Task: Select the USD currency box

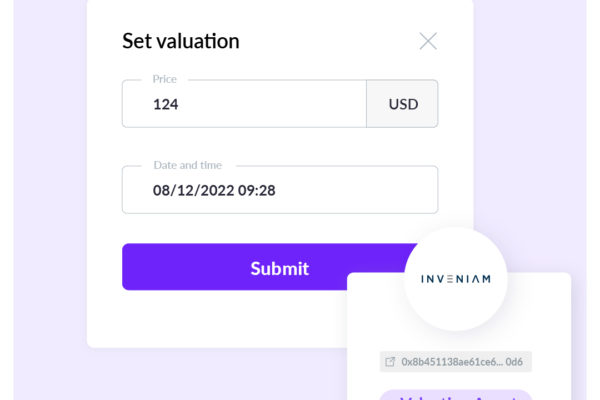Action: tap(402, 104)
